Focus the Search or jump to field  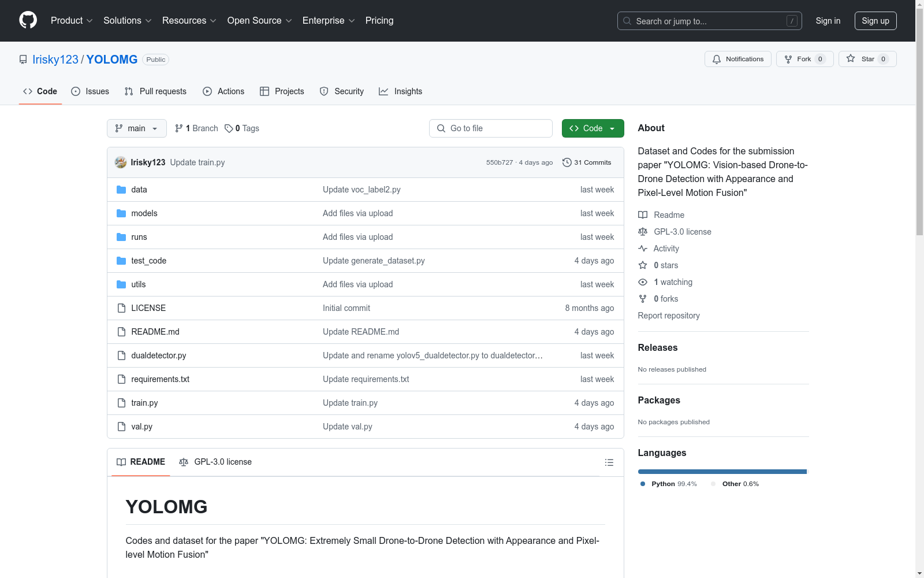tap(710, 21)
